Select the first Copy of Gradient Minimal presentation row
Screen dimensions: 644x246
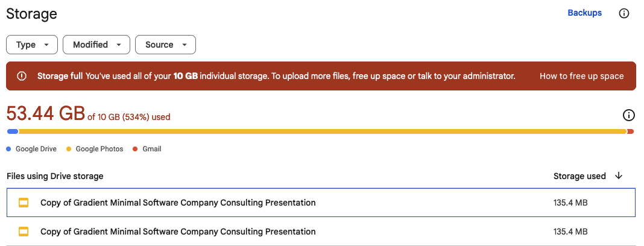point(321,203)
